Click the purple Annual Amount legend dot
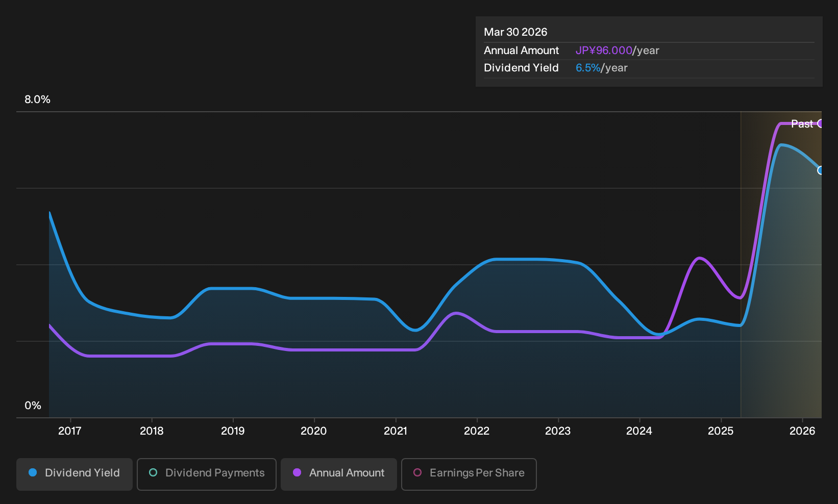Screen dimensions: 838x504 (297, 473)
